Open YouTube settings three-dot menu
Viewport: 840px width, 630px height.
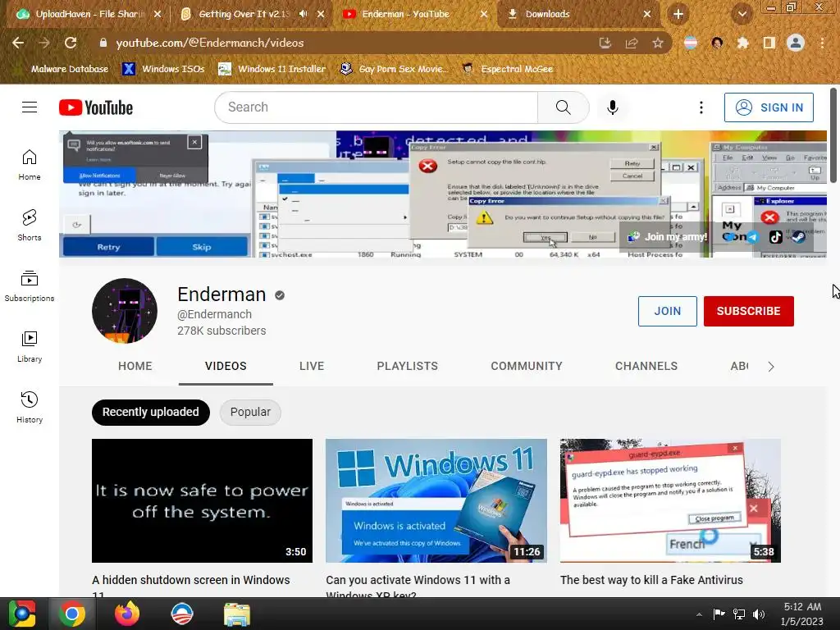701,107
